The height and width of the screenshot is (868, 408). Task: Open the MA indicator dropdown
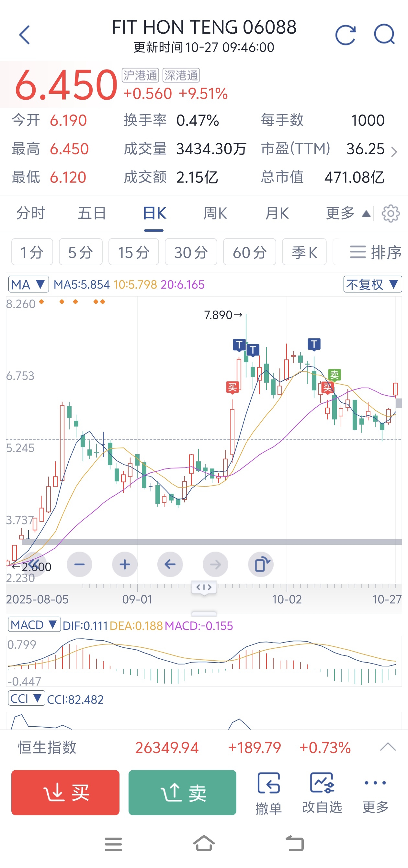(x=28, y=285)
